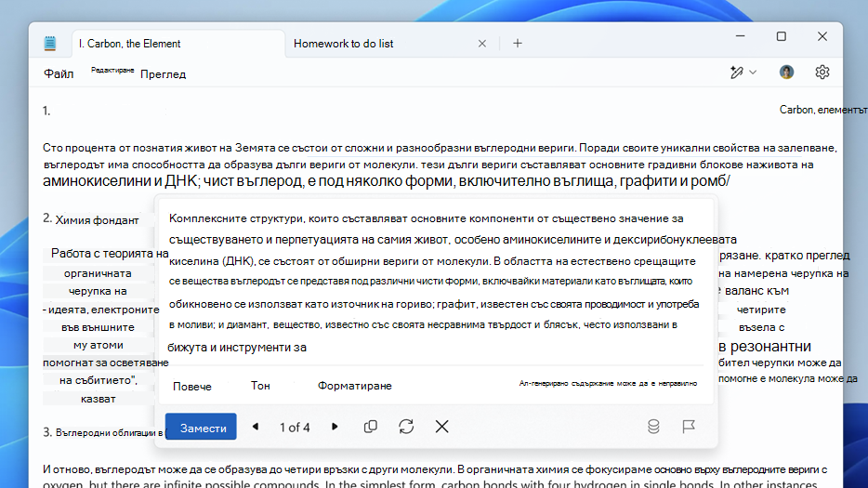The image size is (868, 488).
Task: Go to the previous rewrite version
Action: (256, 427)
